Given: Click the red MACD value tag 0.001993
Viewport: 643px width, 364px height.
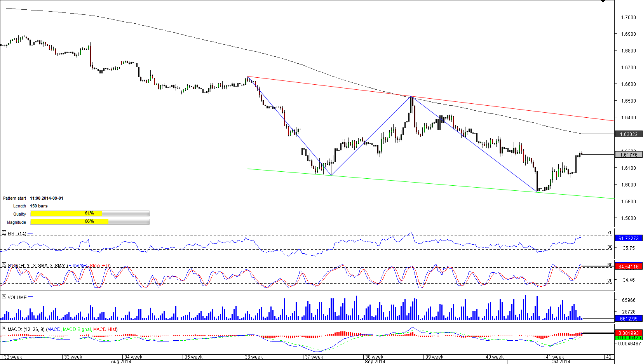Looking at the screenshot, I should coord(628,333).
